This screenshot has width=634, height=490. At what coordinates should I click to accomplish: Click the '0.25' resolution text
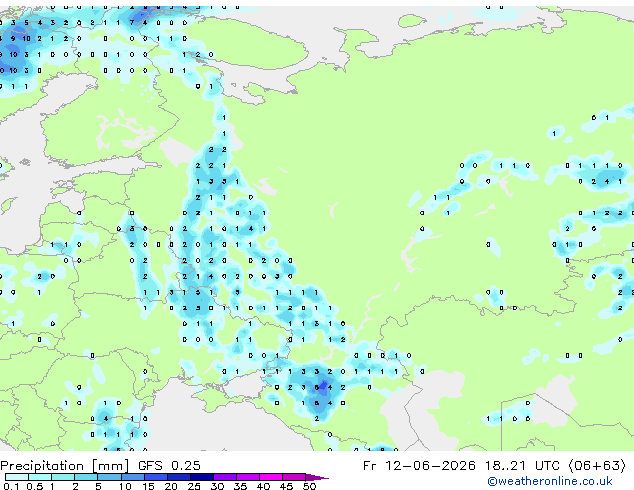tap(186, 466)
